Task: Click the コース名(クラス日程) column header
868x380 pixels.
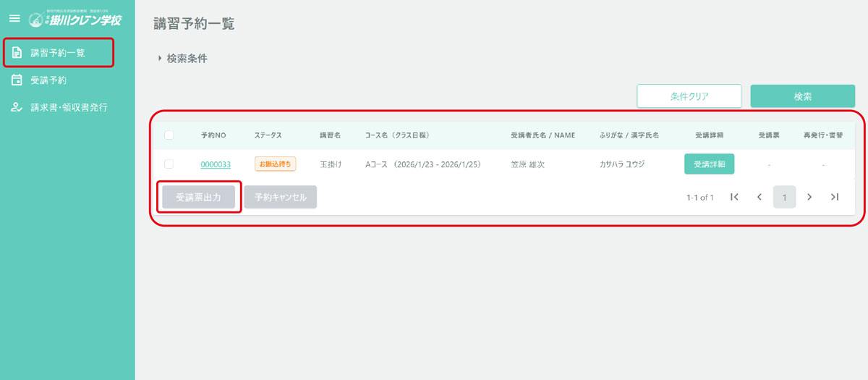Action: [398, 135]
